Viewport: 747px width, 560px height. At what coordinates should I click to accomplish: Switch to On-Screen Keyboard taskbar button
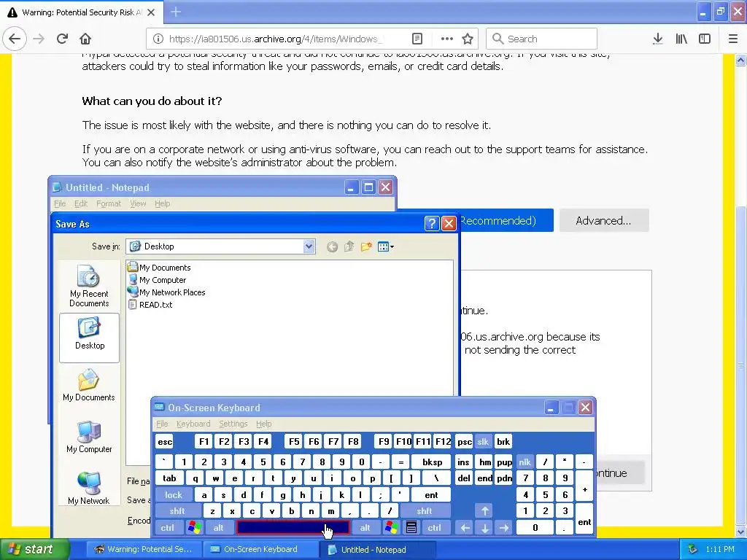tap(260, 550)
